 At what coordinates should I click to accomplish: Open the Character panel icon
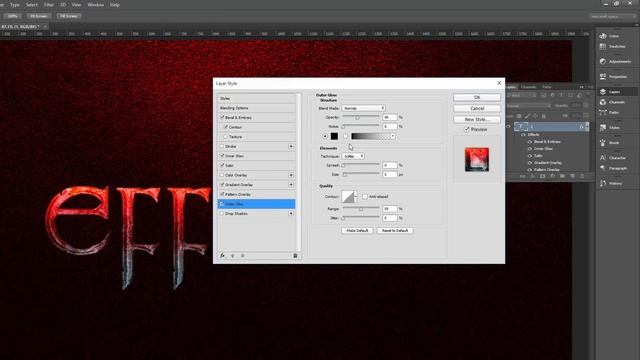click(x=603, y=158)
